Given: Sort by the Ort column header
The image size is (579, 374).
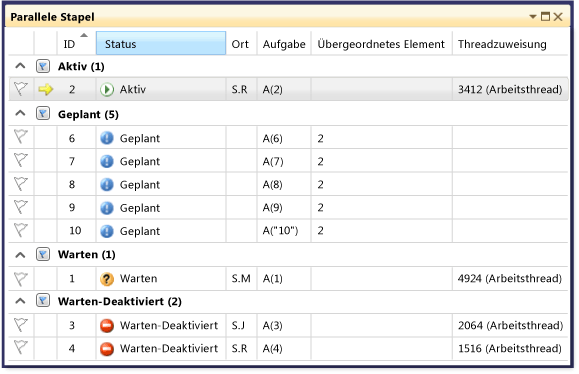Looking at the screenshot, I should (x=241, y=44).
